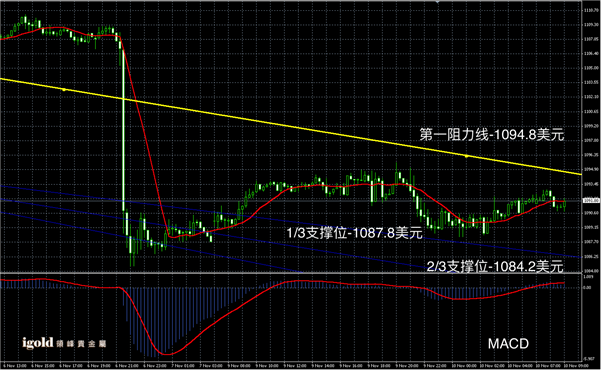
Task: Click the 1100.65 value on price axis
Action: pyautogui.click(x=591, y=111)
